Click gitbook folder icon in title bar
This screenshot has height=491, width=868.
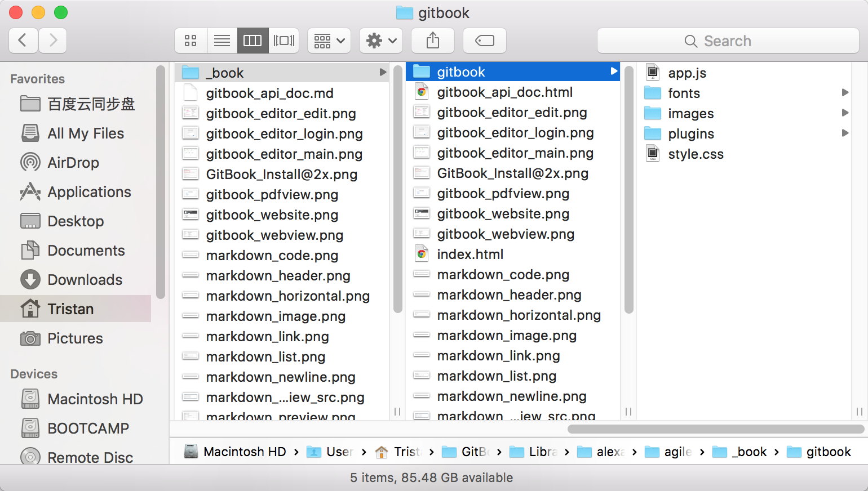point(405,12)
